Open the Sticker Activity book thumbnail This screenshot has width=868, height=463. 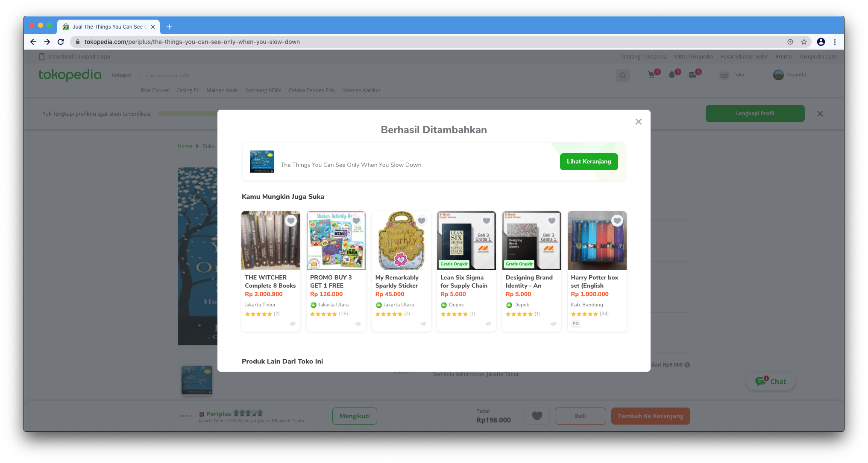[x=336, y=241]
